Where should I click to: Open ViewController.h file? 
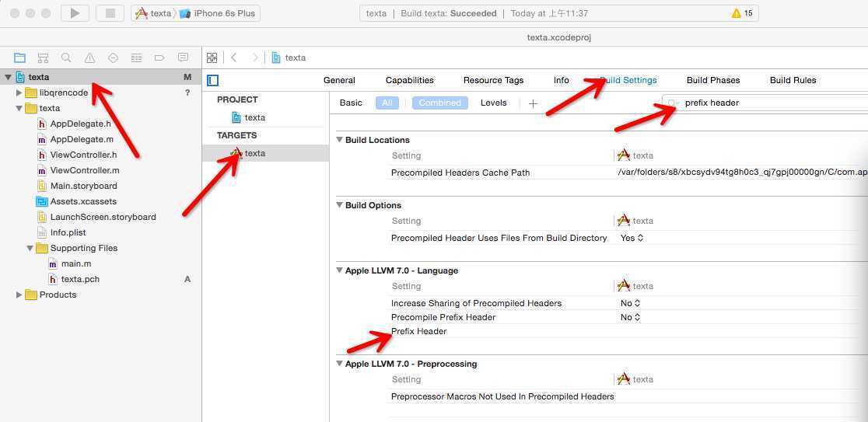[83, 155]
